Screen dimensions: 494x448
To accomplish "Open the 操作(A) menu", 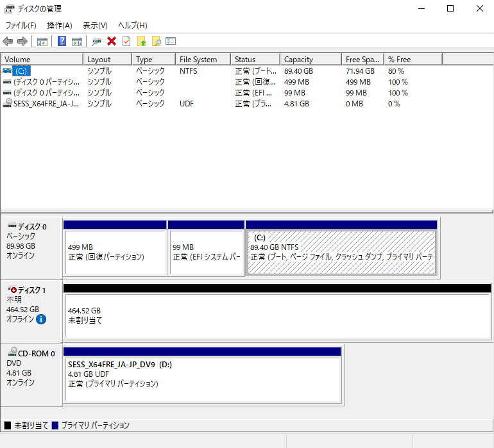I will pos(60,25).
